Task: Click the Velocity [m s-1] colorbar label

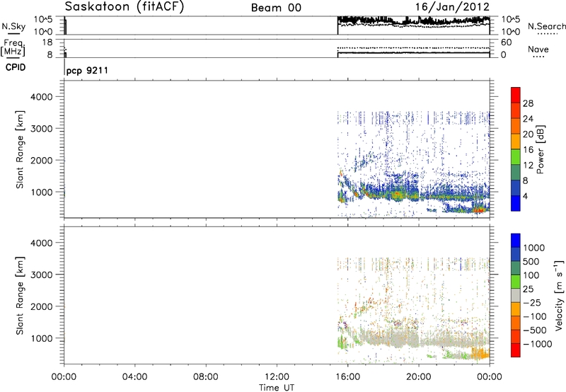Action: (559, 295)
